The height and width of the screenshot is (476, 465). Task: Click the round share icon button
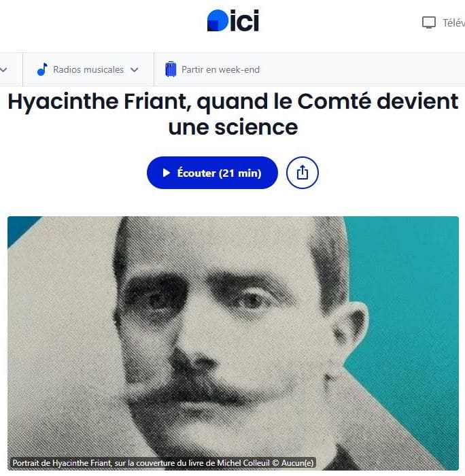tap(303, 173)
